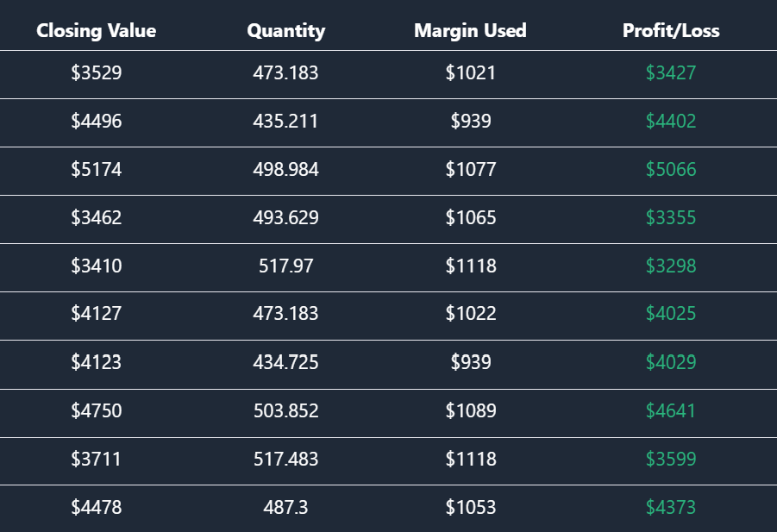Click the green $4029 profit value
777x532 pixels.
[671, 363]
